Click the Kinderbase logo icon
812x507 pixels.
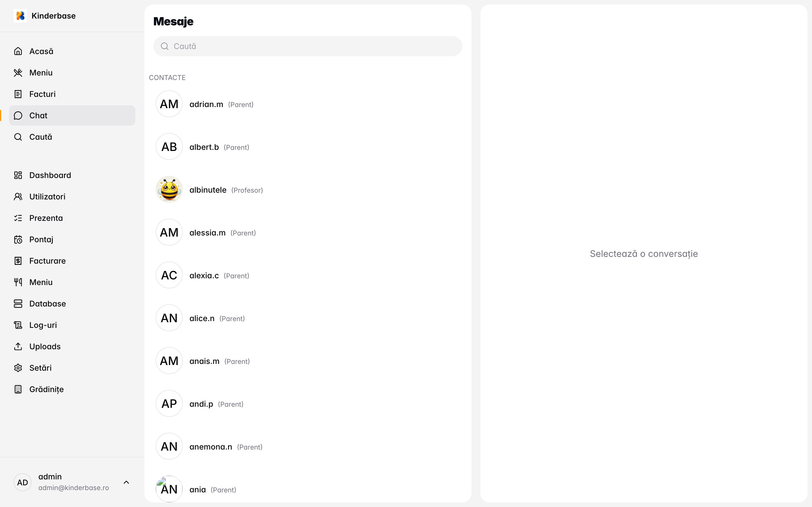pyautogui.click(x=20, y=16)
